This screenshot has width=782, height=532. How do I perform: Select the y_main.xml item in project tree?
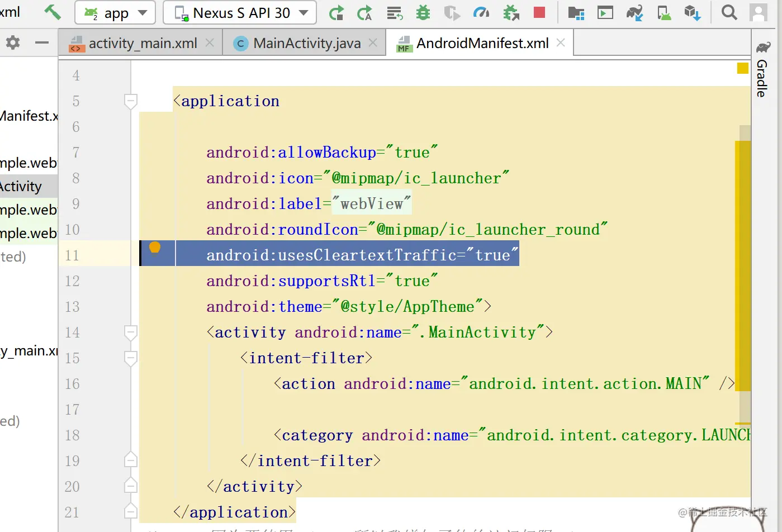coord(29,350)
